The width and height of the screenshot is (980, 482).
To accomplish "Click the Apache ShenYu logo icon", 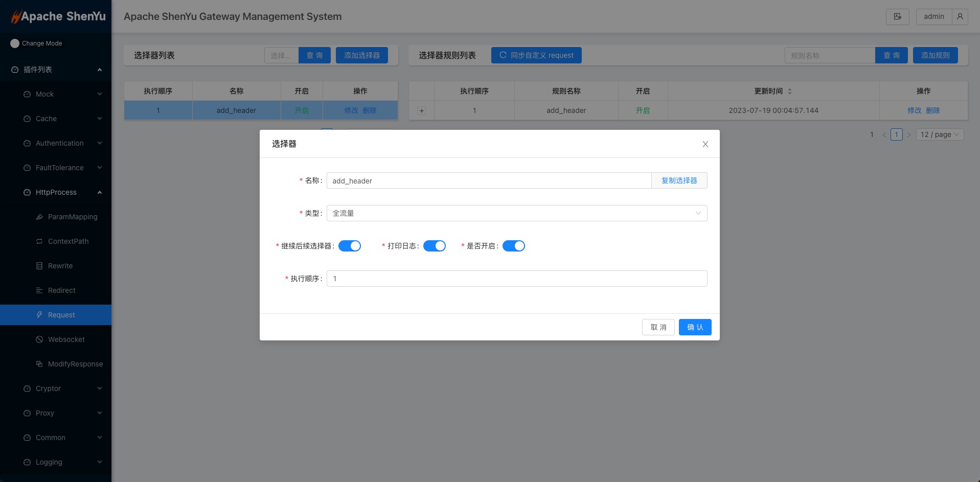I will (16, 17).
